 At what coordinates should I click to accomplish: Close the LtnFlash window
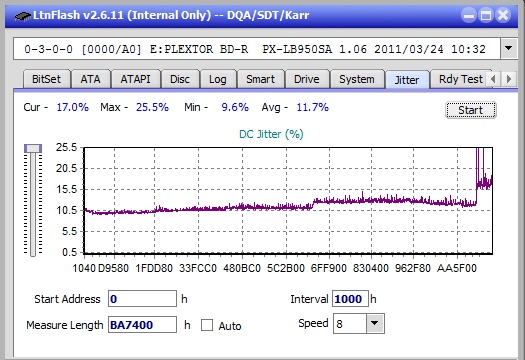(x=503, y=15)
